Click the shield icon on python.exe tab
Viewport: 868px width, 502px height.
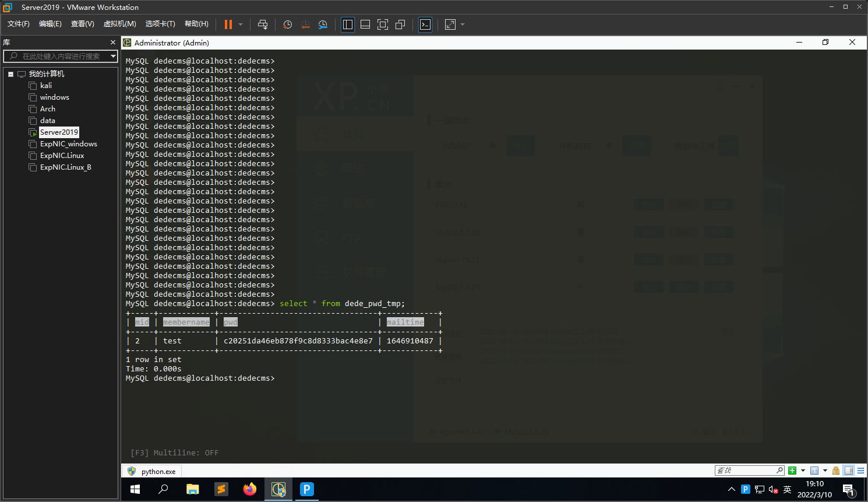pyautogui.click(x=132, y=471)
